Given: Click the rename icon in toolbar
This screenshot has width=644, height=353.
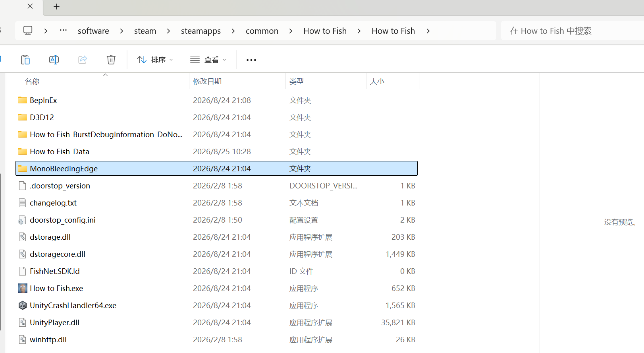Looking at the screenshot, I should (54, 60).
